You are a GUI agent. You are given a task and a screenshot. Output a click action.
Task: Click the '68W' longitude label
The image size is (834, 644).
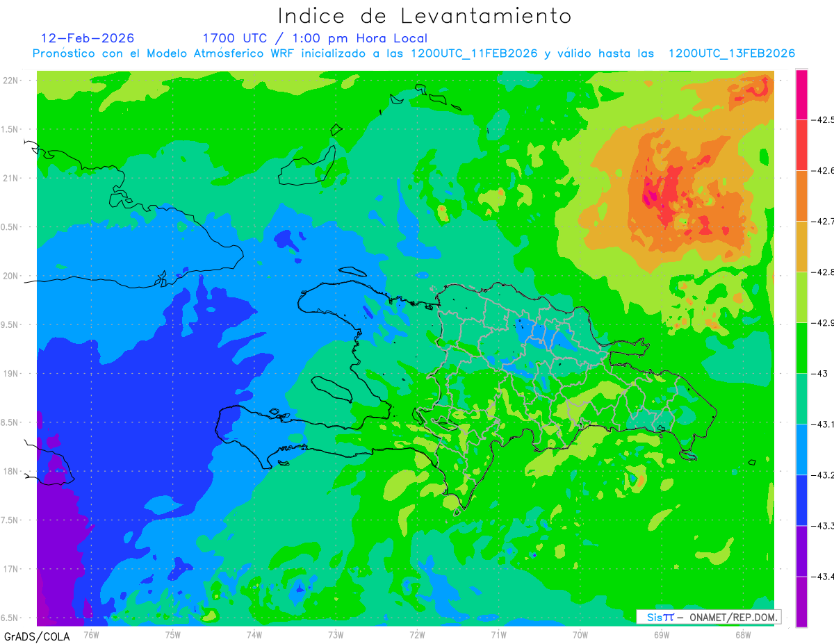(x=742, y=634)
